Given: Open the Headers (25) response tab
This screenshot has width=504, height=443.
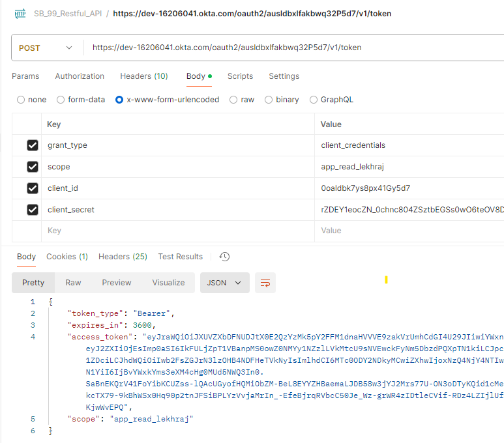Looking at the screenshot, I should [x=123, y=257].
